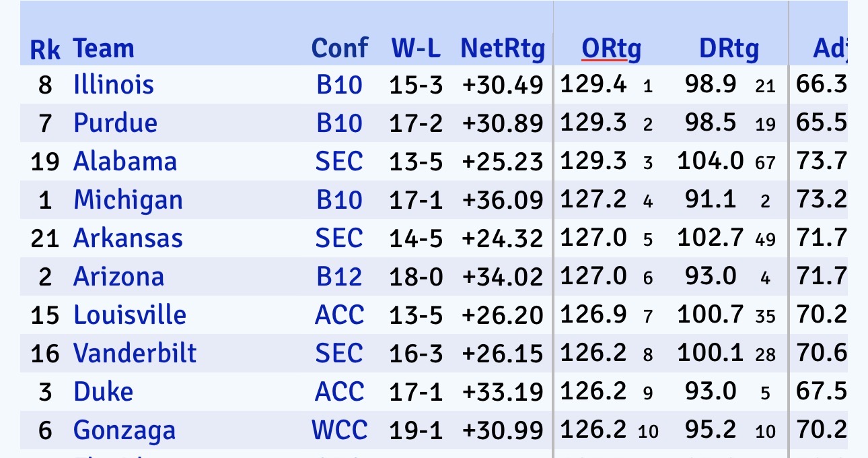Open Arizona's B12 conference link
Screen dimensions: 868x458
[339, 277]
